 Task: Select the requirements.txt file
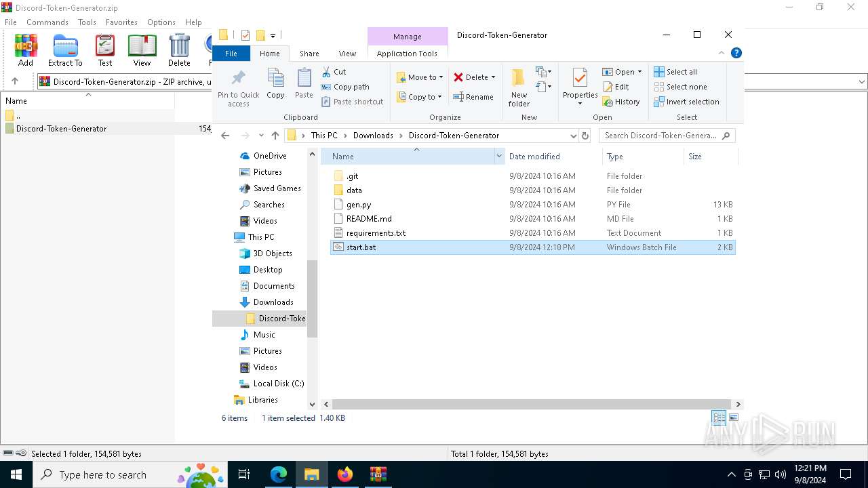click(x=376, y=233)
